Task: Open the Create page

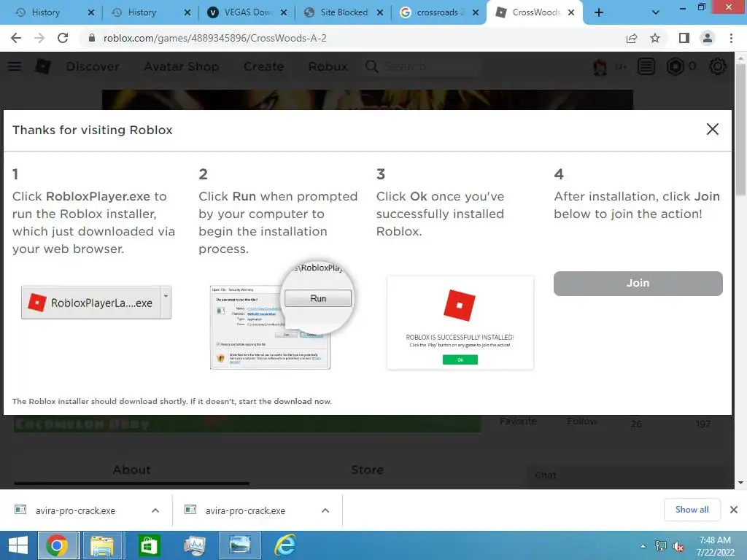Action: (x=263, y=66)
